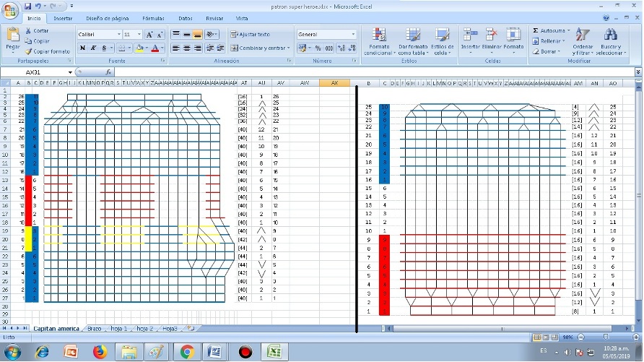Viewport: 644px width, 362px height.
Task: Zoom in with the plus button
Action: 636,337
